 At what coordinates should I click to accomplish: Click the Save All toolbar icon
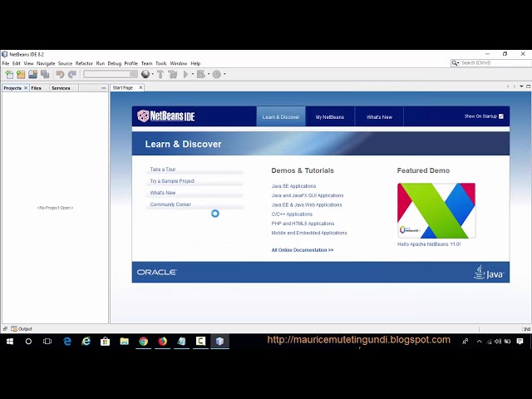pyautogui.click(x=45, y=74)
